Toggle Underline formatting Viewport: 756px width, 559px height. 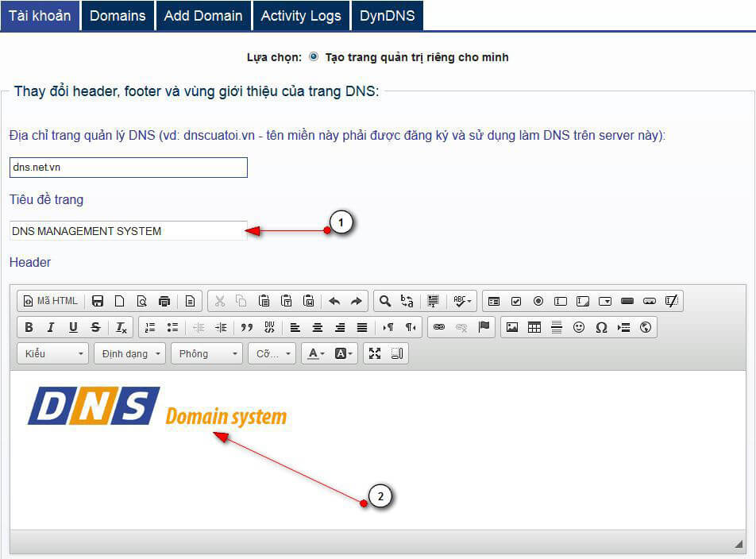click(x=73, y=328)
